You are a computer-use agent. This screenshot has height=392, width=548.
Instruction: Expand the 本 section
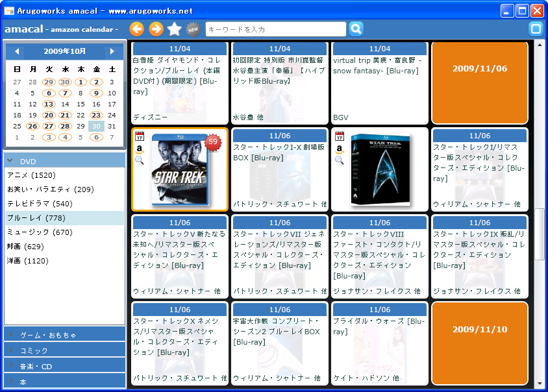point(65,381)
